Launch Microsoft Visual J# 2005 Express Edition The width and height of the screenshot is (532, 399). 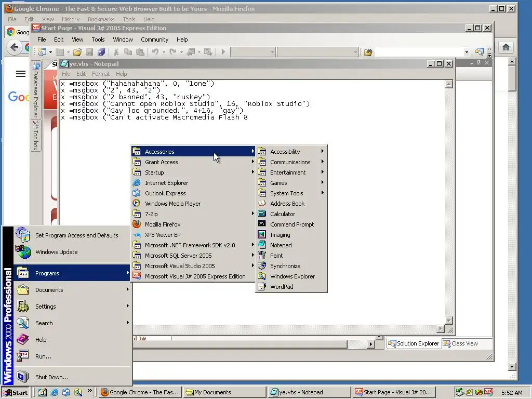click(193, 276)
